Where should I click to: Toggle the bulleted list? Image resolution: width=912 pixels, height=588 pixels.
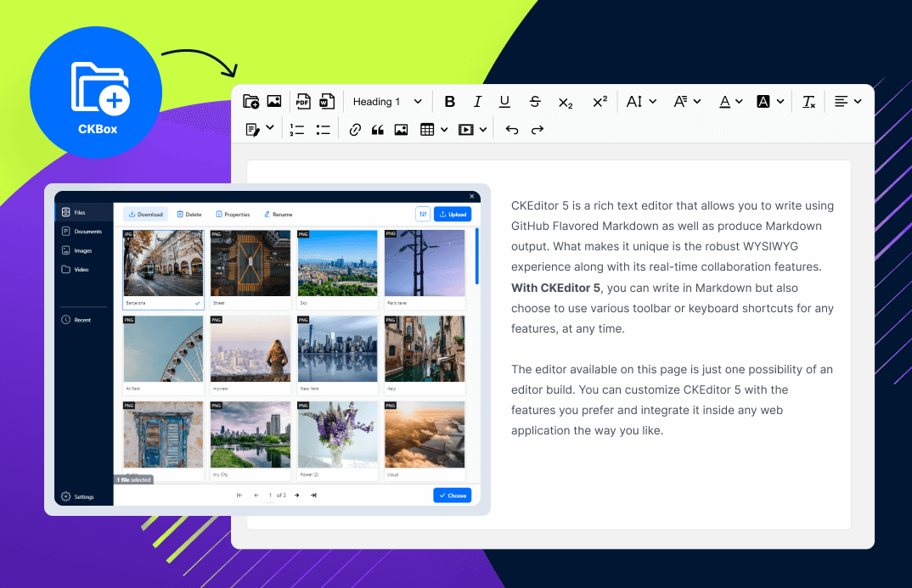click(323, 130)
